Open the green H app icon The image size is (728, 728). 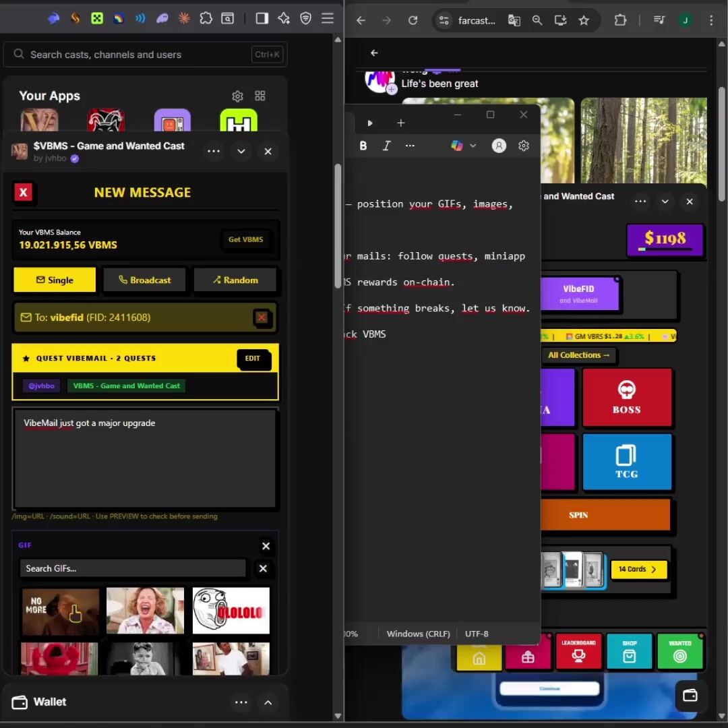[x=239, y=120]
